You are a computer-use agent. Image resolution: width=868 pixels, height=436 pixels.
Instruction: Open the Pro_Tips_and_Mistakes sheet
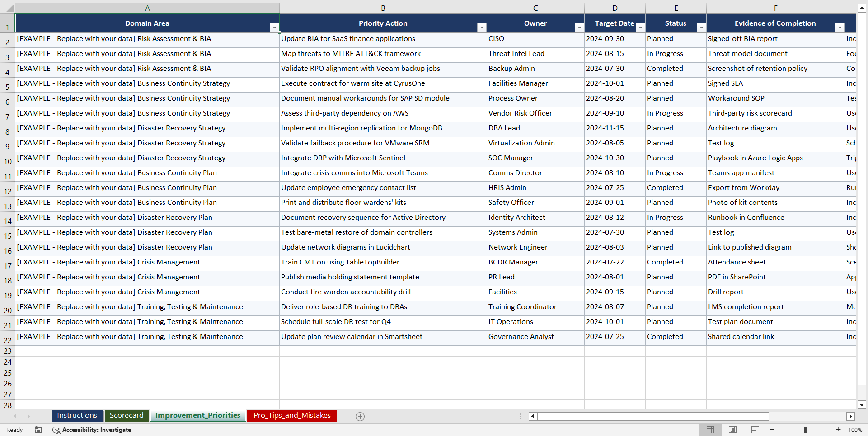pos(291,416)
